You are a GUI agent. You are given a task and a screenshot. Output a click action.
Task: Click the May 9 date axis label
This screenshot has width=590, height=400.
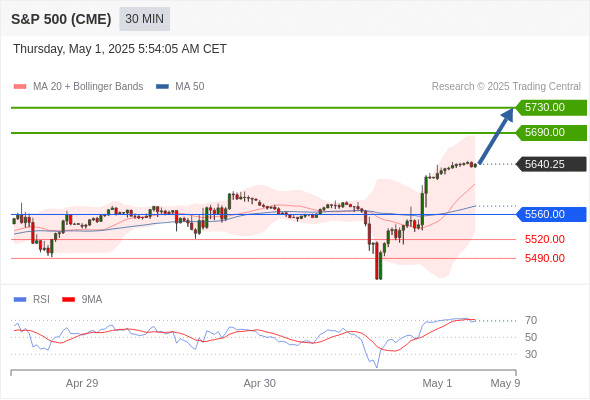[505, 383]
